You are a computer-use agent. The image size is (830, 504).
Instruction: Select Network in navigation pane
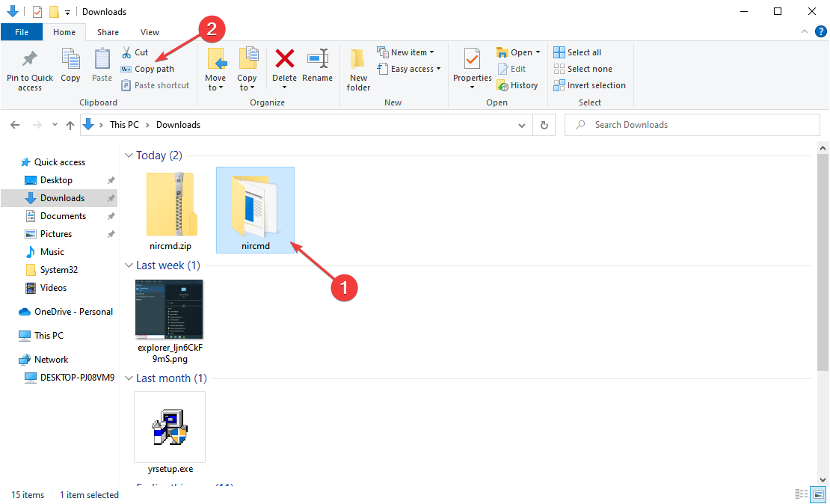coord(52,360)
